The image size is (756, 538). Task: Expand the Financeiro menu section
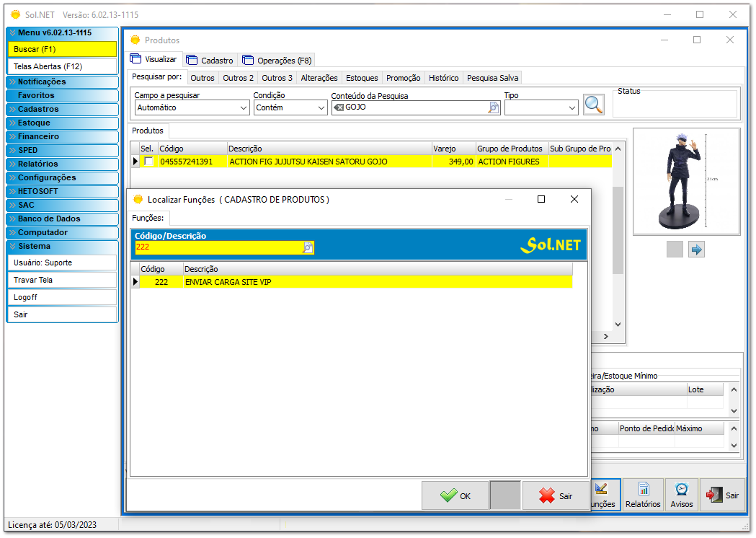(x=62, y=136)
